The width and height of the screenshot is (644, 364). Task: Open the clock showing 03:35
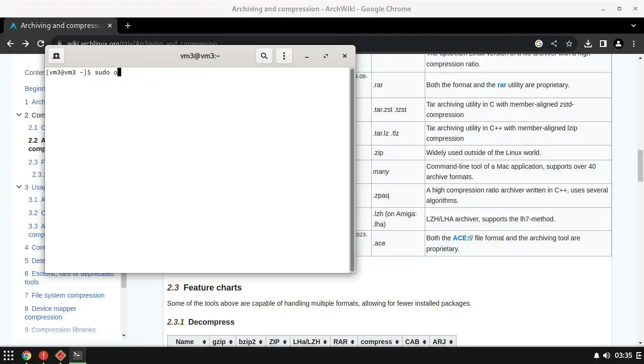(x=623, y=355)
